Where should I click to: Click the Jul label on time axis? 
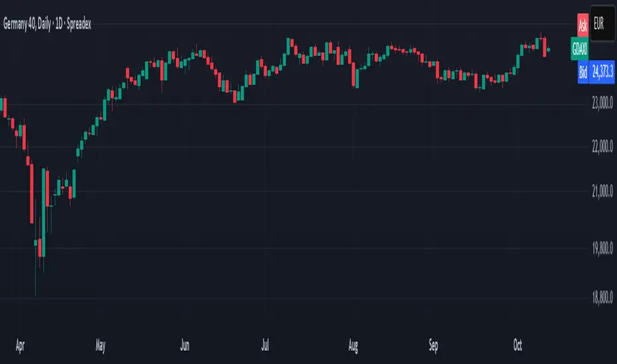pos(265,345)
